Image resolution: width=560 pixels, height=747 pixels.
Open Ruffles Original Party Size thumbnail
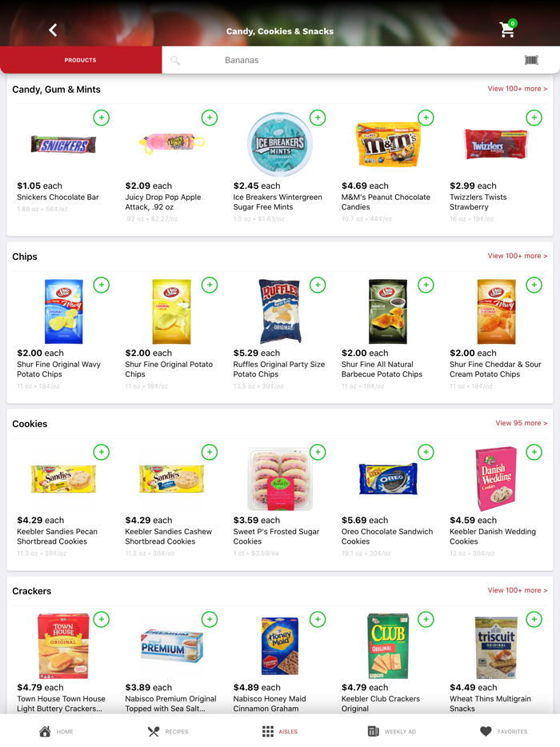[279, 310]
